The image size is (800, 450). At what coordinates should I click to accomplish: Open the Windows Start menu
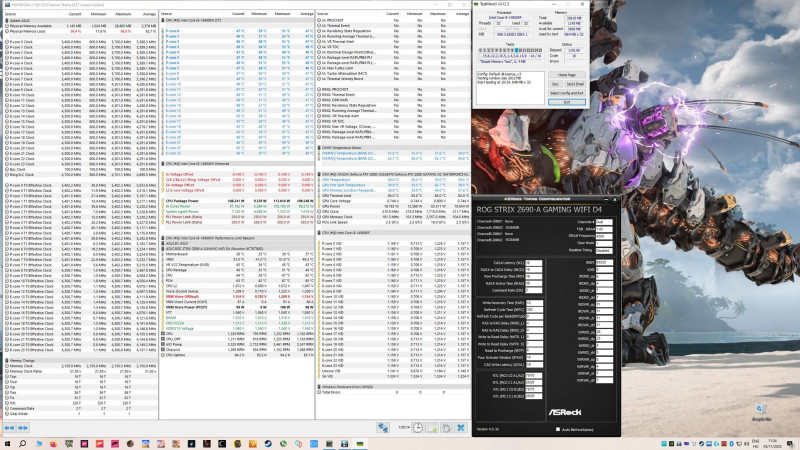(x=7, y=444)
